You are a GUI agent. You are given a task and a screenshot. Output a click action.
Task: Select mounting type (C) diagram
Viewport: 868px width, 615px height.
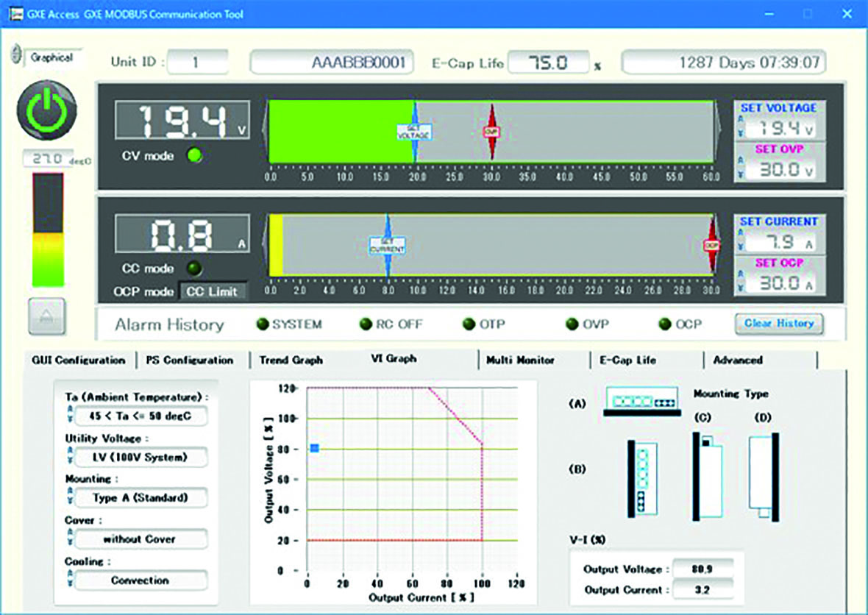(708, 477)
